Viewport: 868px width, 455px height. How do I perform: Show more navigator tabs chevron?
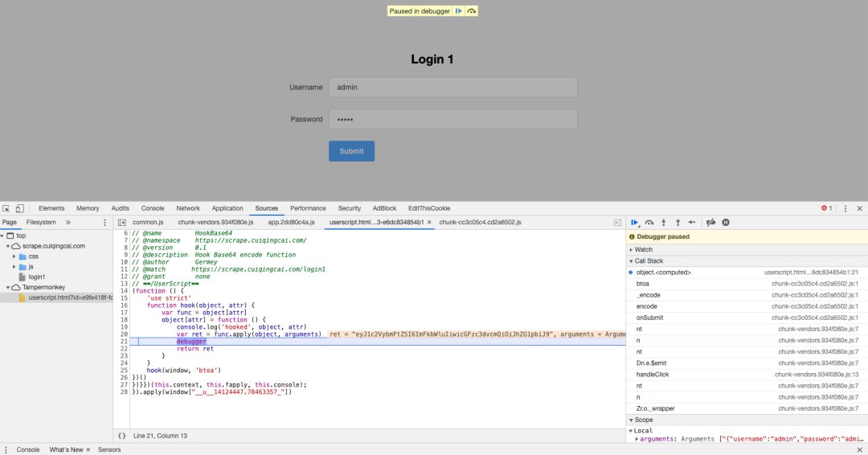[68, 223]
